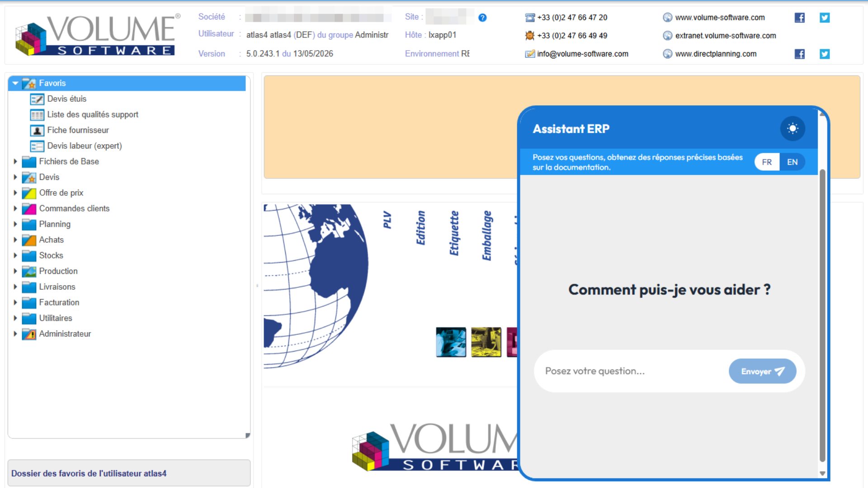Click the orange Achats folder icon

(29, 240)
